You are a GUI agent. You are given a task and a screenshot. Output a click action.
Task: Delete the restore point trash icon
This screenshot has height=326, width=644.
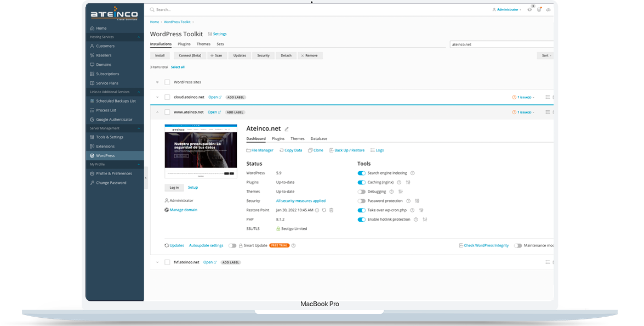click(332, 210)
